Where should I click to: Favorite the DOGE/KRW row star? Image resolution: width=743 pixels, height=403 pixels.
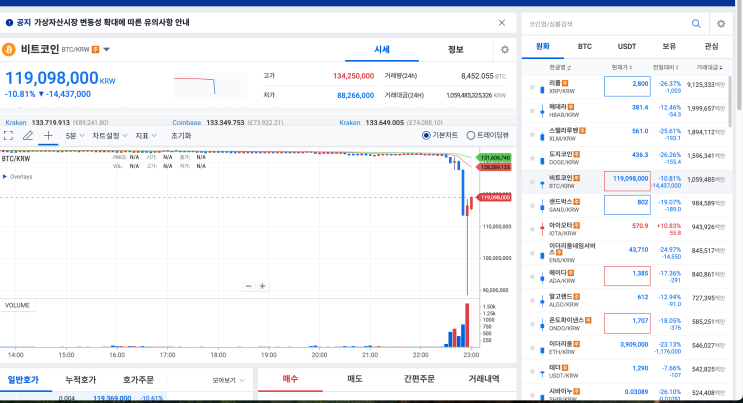coord(532,158)
